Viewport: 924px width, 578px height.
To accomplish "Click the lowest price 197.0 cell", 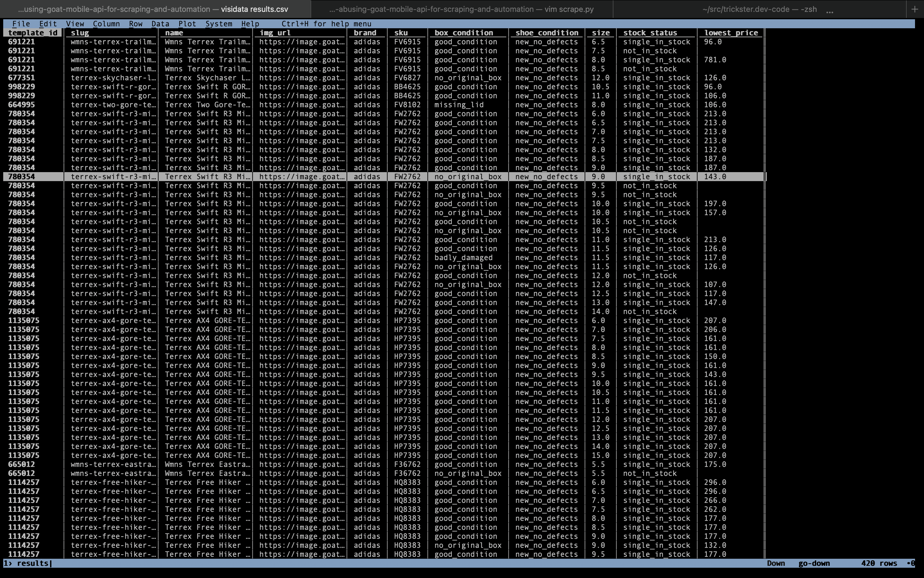I will tap(715, 204).
